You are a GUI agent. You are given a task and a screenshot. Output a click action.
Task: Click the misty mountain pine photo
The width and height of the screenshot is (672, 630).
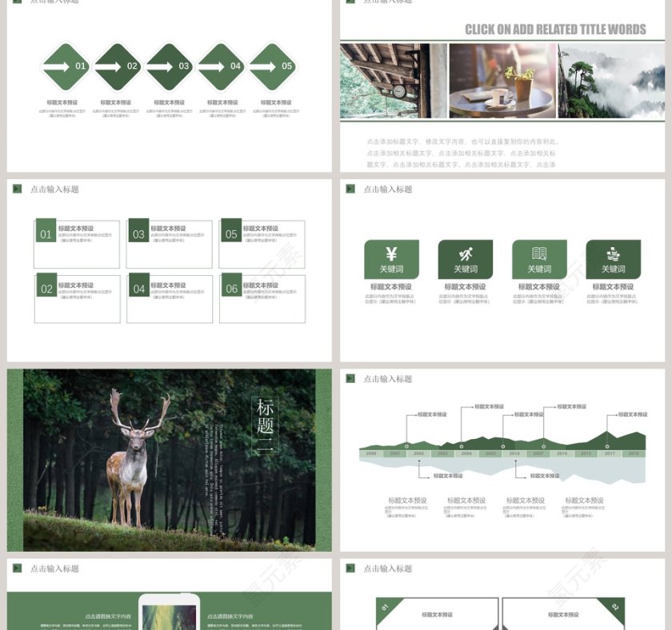pos(611,81)
